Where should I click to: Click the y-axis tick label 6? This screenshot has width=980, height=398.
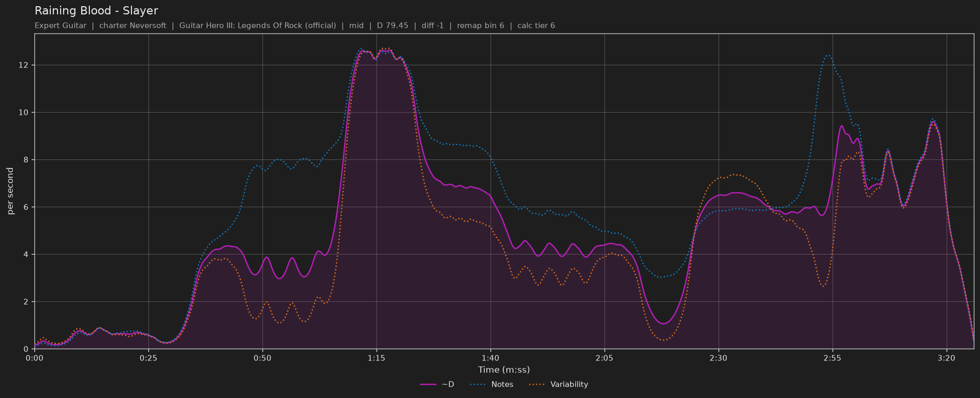tap(26, 207)
